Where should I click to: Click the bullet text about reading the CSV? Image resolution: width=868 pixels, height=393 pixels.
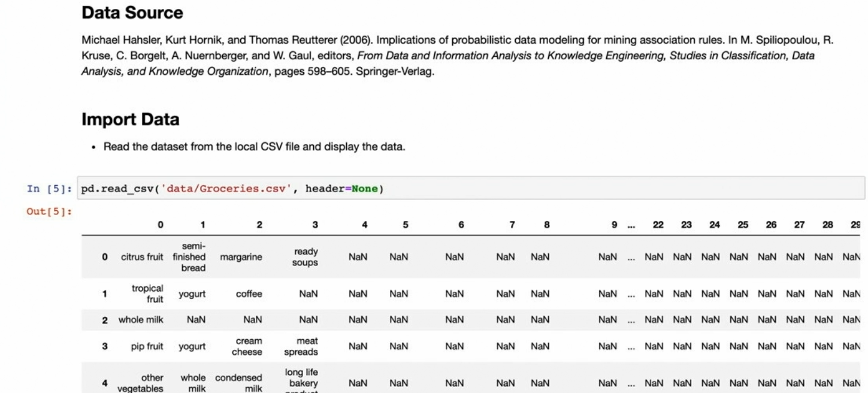[x=255, y=147]
